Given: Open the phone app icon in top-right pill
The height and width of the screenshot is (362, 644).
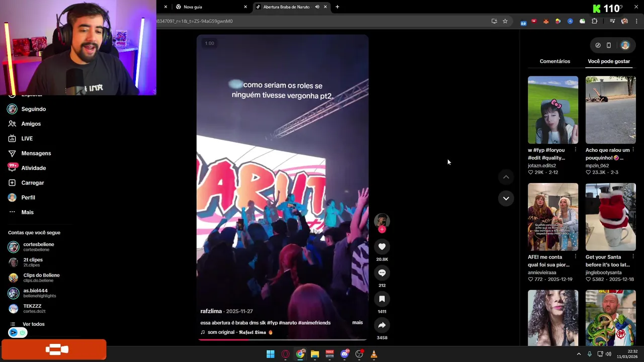Looking at the screenshot, I should click(x=609, y=45).
